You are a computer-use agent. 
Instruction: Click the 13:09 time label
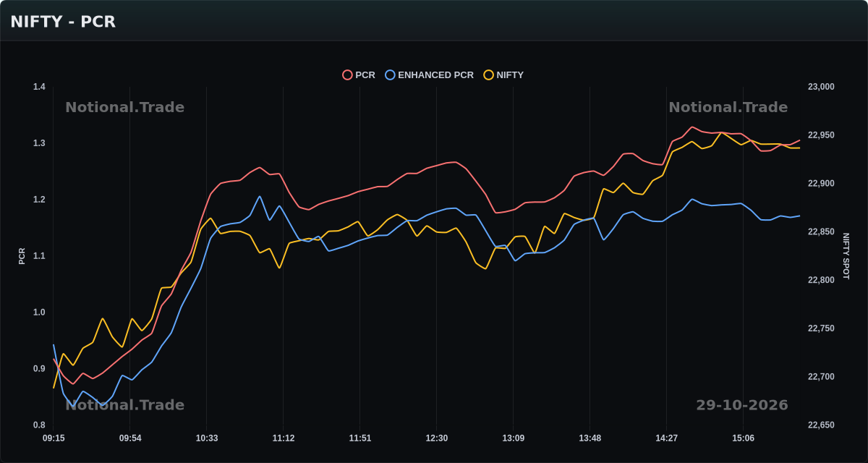point(514,438)
